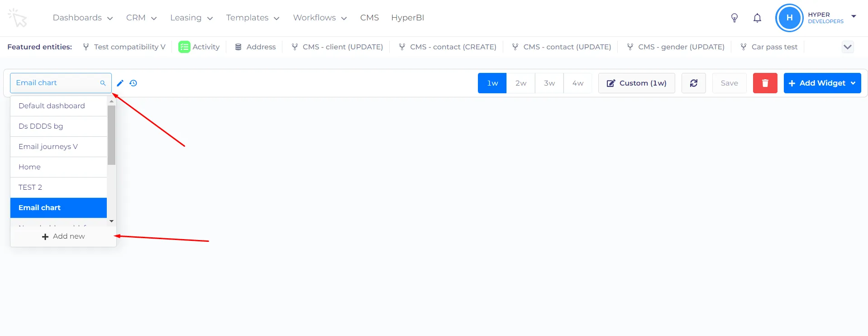Open CMS - gender (UPDATE) entity
Viewport: 868px width, 336px height.
pyautogui.click(x=676, y=47)
